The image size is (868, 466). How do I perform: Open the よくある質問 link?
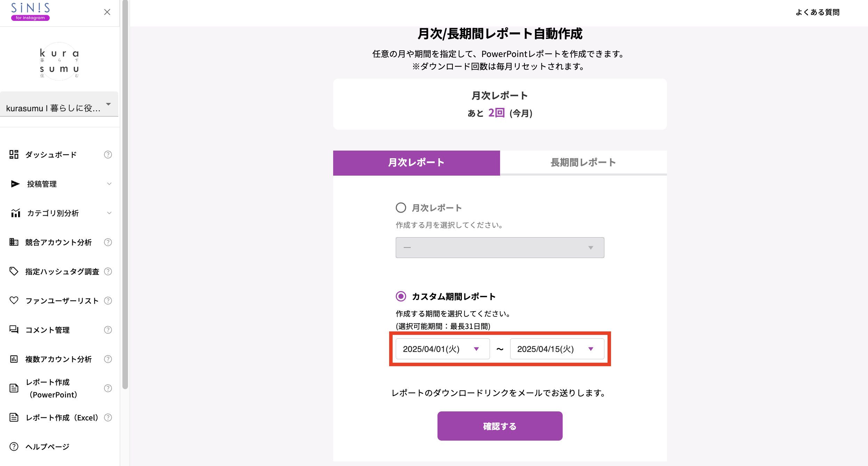(817, 12)
